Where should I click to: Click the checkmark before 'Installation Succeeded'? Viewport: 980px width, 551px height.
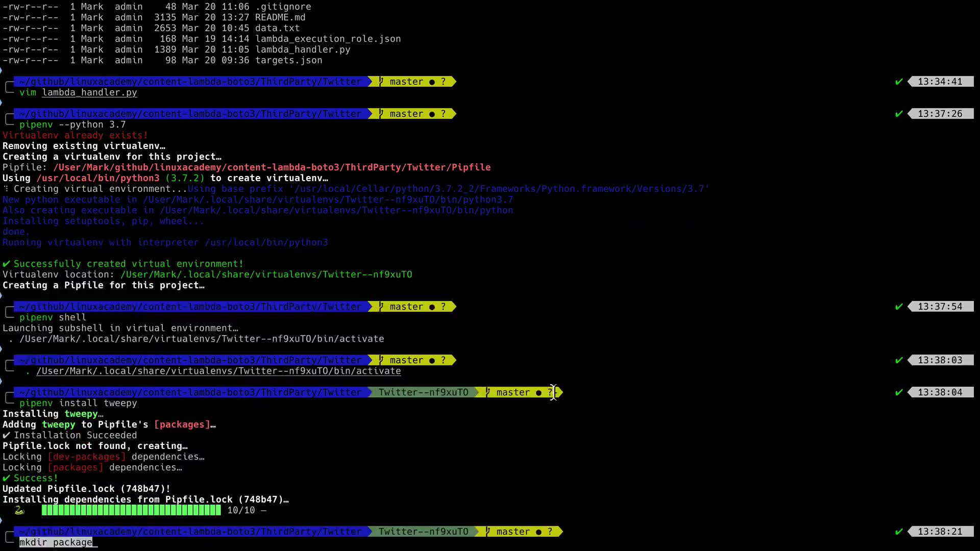[x=6, y=435]
